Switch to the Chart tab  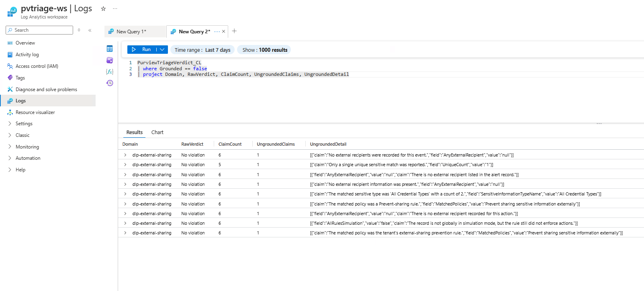tap(157, 132)
